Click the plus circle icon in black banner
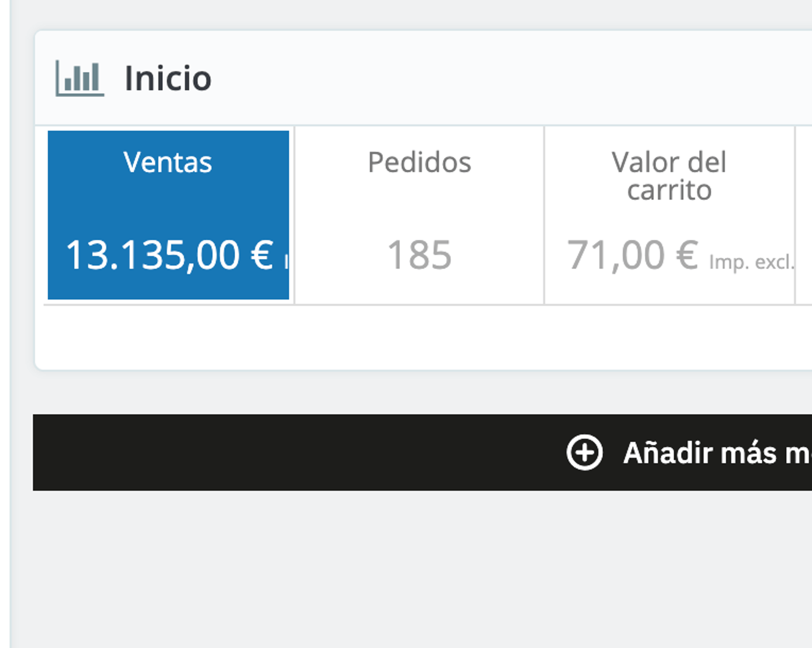The width and height of the screenshot is (812, 648). (584, 453)
